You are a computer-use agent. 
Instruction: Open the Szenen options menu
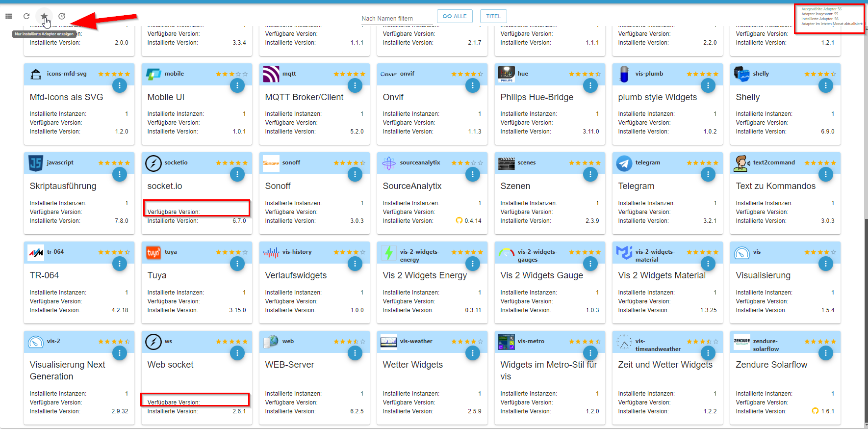(590, 174)
